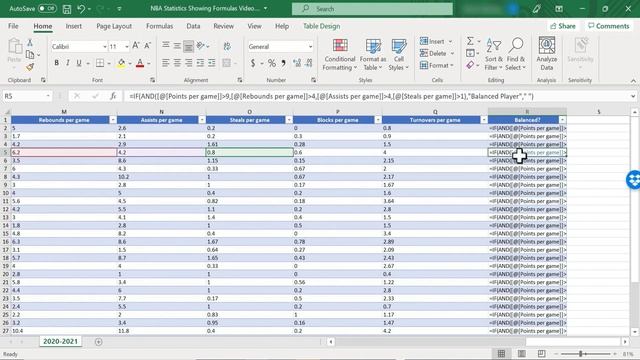640x360 pixels.
Task: Switch to the Insert tab
Action: coord(73,26)
